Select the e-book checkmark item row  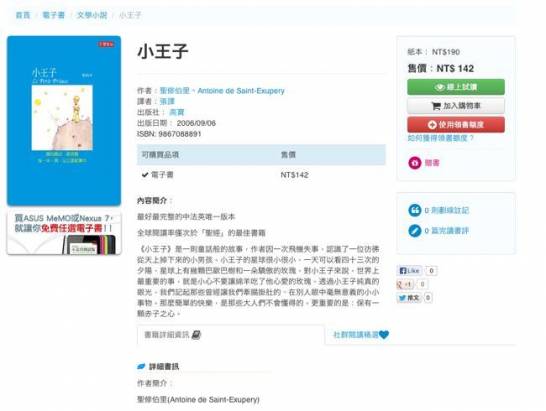(x=261, y=175)
